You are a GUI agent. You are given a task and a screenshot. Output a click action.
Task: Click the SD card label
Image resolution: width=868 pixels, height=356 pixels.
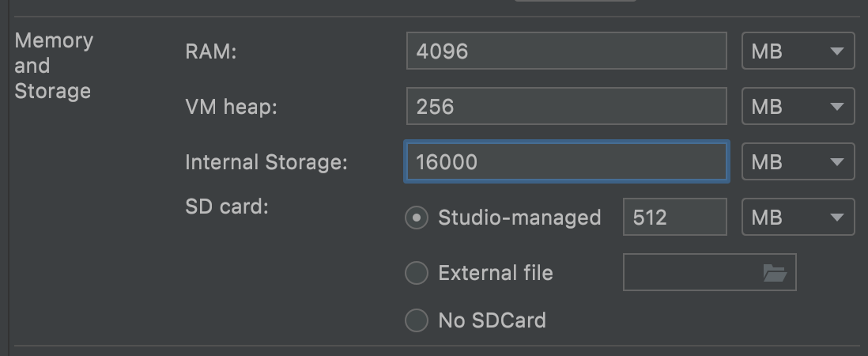(227, 207)
